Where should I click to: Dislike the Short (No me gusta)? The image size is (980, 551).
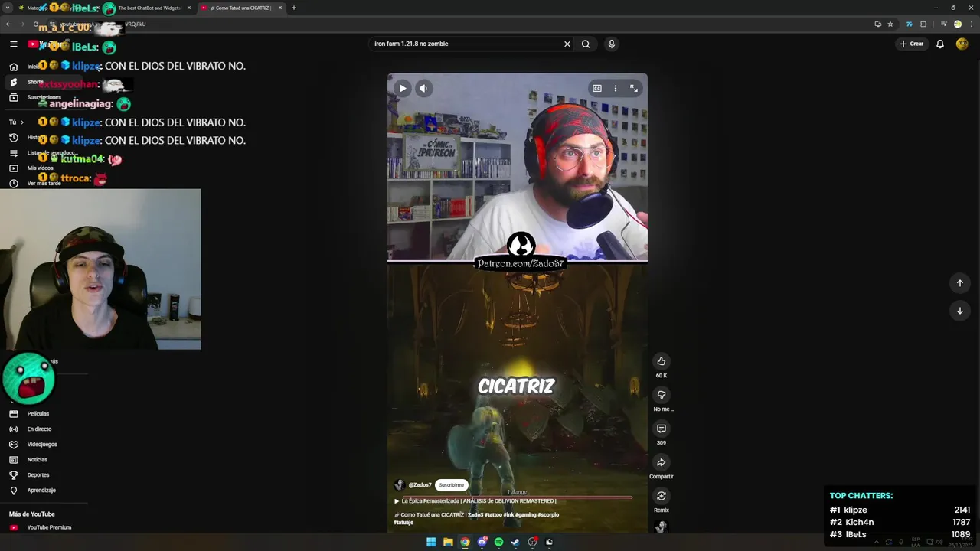(x=661, y=395)
